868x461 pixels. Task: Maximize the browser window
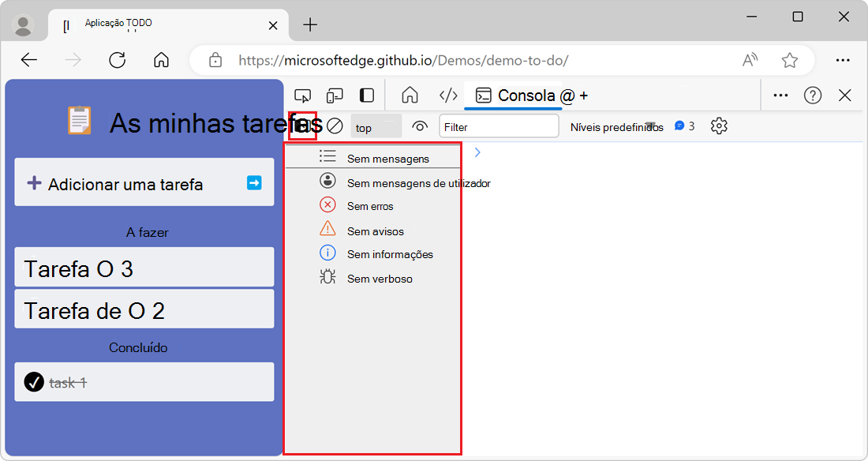click(798, 17)
